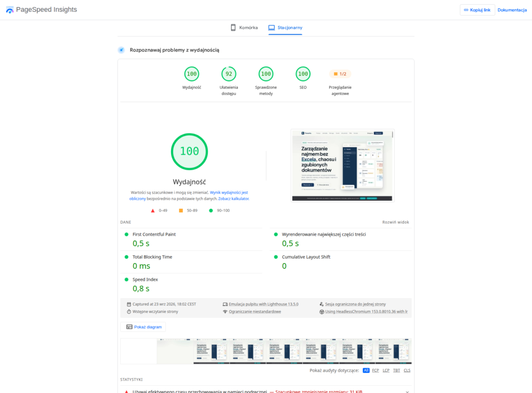Click the Captured at 23 wrz 2026 text
532x393 pixels.
[164, 304]
